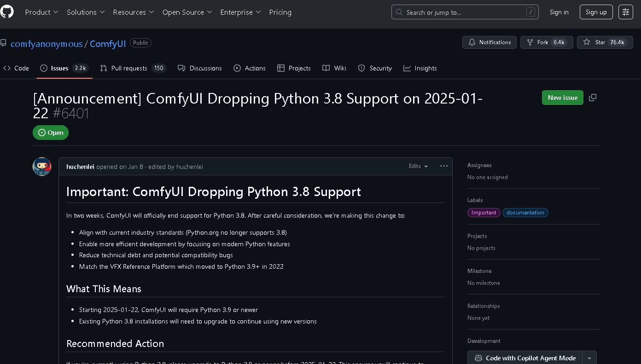This screenshot has width=641, height=364.
Task: Open the Edits history dropdown
Action: [x=418, y=166]
